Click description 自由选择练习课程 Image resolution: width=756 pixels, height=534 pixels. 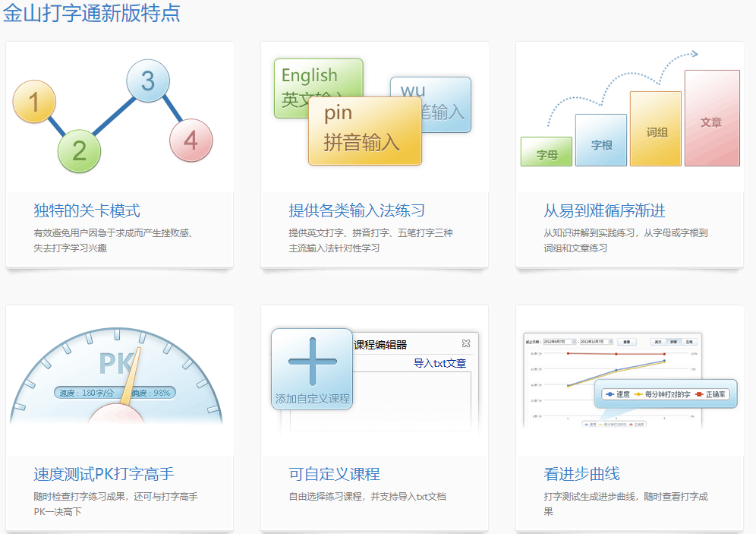367,496
